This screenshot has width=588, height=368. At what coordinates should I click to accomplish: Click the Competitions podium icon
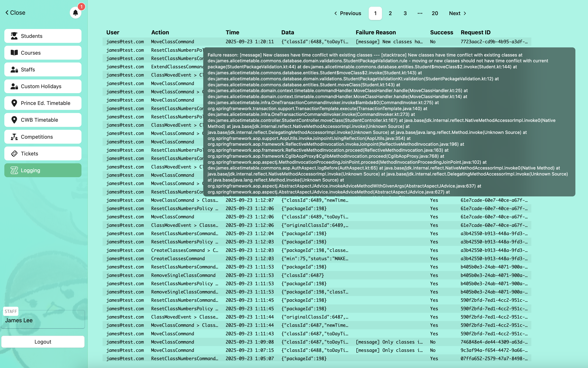pyautogui.click(x=14, y=137)
